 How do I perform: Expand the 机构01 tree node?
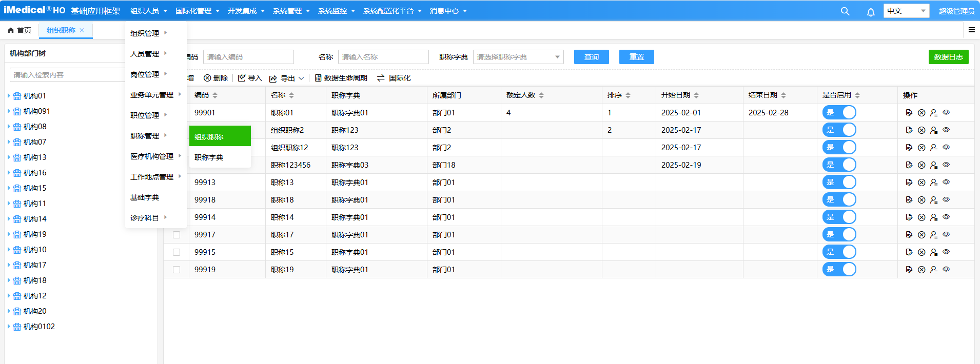[9, 96]
